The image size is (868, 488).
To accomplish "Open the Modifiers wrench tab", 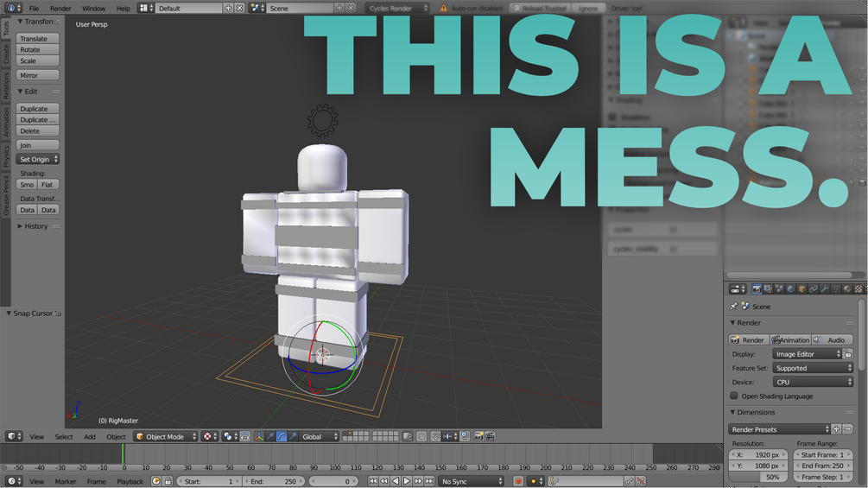I will [x=825, y=288].
